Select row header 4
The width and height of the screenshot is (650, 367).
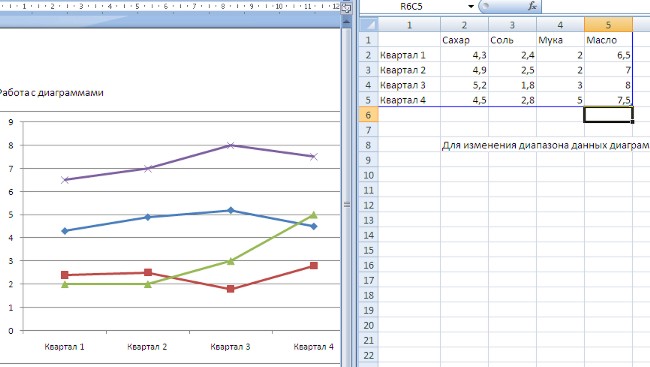pos(369,85)
